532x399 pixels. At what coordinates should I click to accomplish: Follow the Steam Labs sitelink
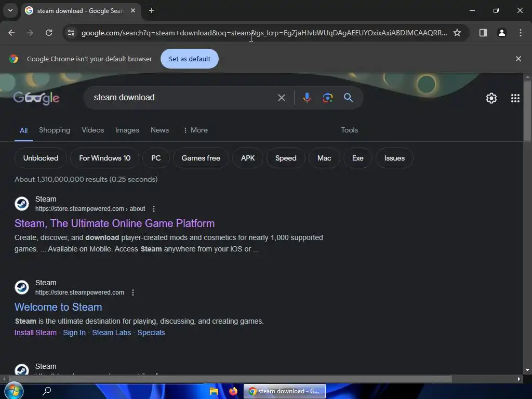pyautogui.click(x=111, y=332)
